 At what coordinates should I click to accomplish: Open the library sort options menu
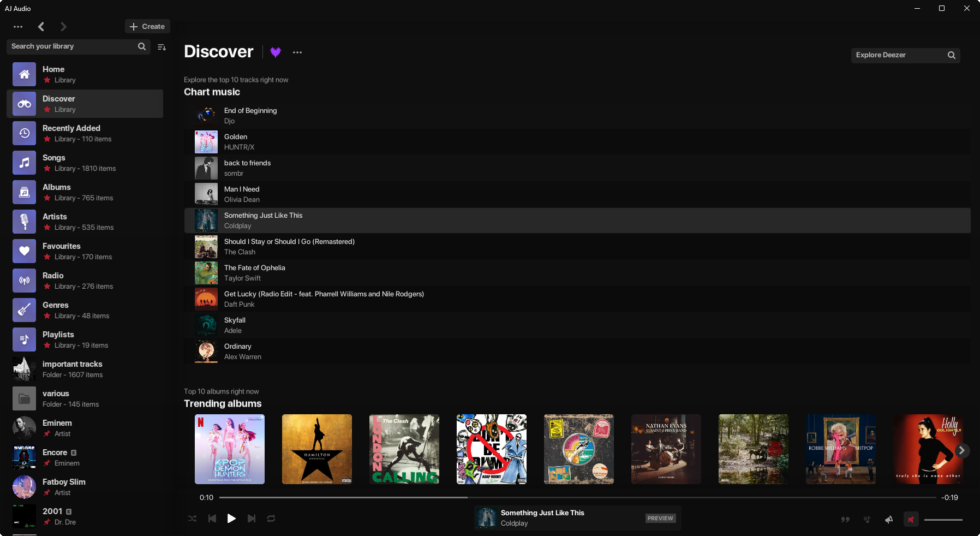[x=162, y=47]
